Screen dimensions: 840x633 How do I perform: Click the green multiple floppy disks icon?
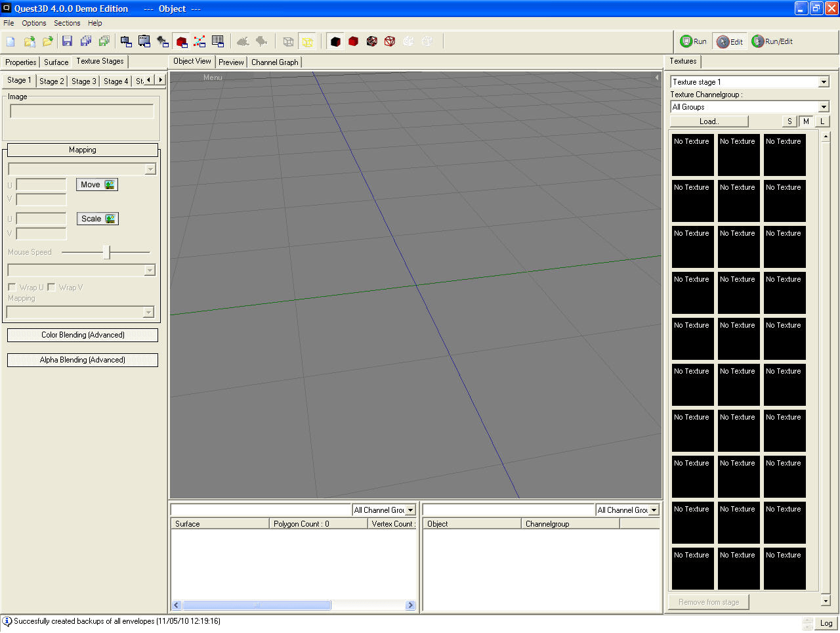coord(104,41)
